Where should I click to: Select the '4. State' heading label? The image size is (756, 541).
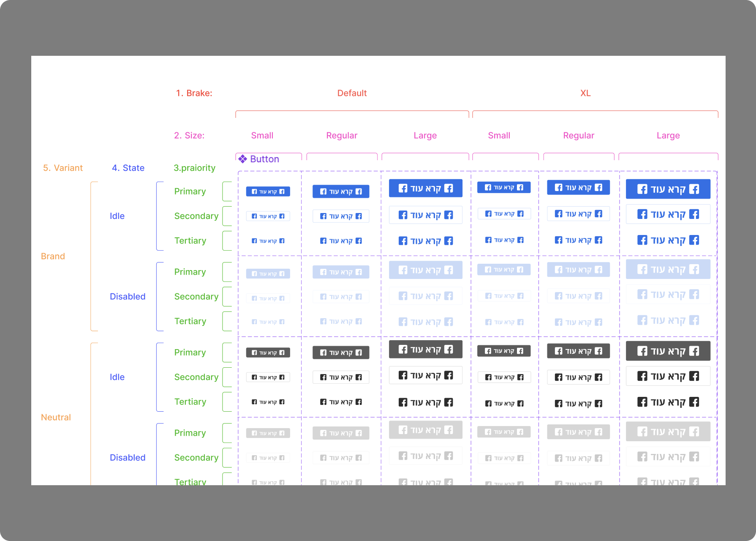click(128, 168)
